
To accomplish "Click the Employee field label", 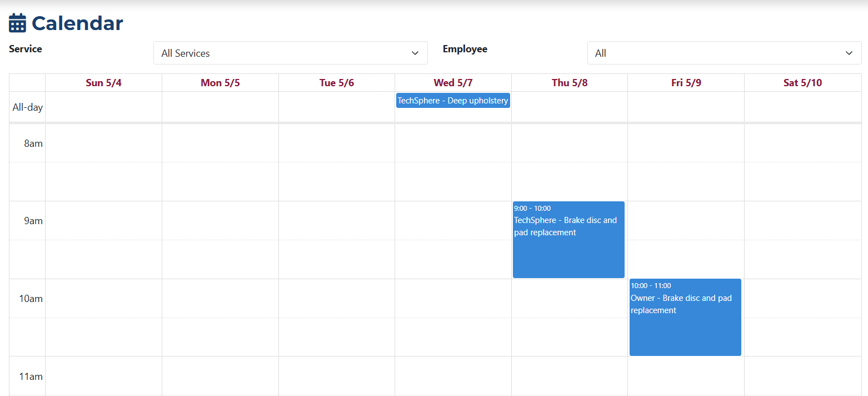I will (x=465, y=49).
